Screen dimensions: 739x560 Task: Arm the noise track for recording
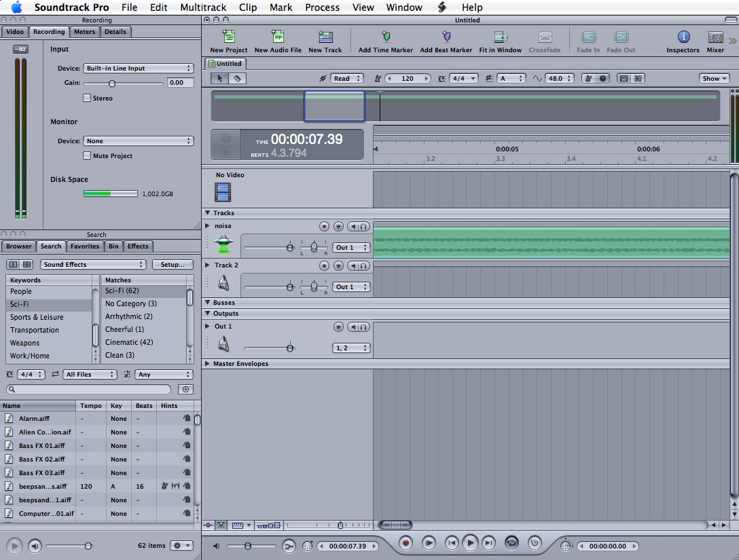(x=324, y=227)
